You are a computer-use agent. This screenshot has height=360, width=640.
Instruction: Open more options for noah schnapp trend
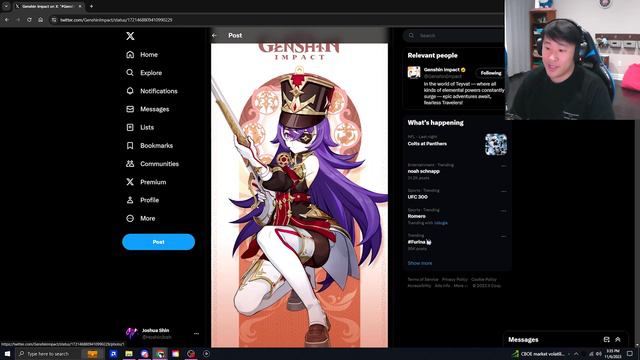[503, 166]
